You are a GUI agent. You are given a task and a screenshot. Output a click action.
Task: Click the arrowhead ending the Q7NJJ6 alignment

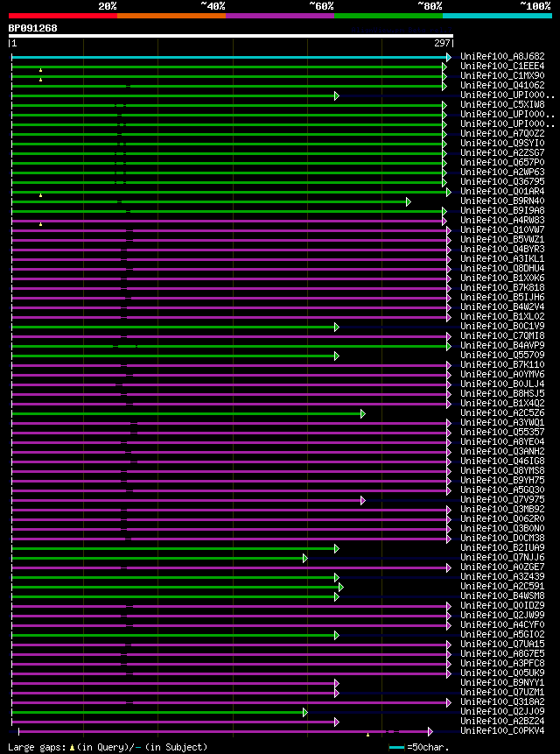tap(305, 558)
